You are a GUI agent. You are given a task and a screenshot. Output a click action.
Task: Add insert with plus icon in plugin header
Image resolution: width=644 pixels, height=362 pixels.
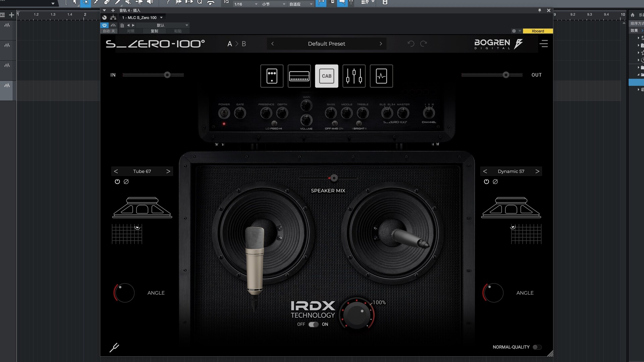tap(113, 10)
